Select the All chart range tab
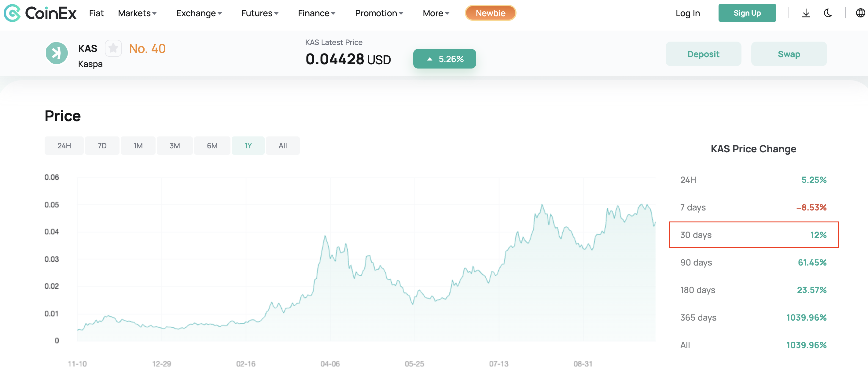 click(282, 146)
